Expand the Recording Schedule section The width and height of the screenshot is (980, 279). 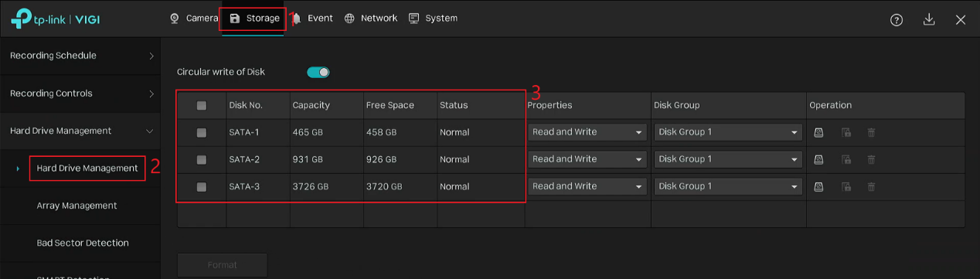coord(80,56)
